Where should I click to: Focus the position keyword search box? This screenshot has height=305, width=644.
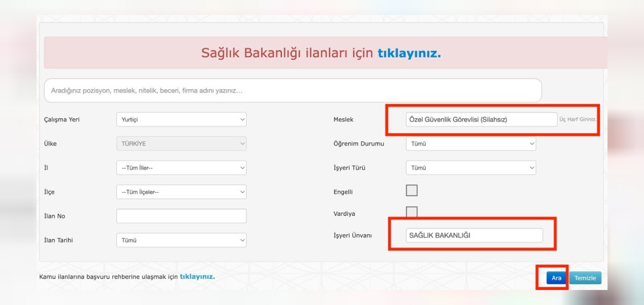293,91
